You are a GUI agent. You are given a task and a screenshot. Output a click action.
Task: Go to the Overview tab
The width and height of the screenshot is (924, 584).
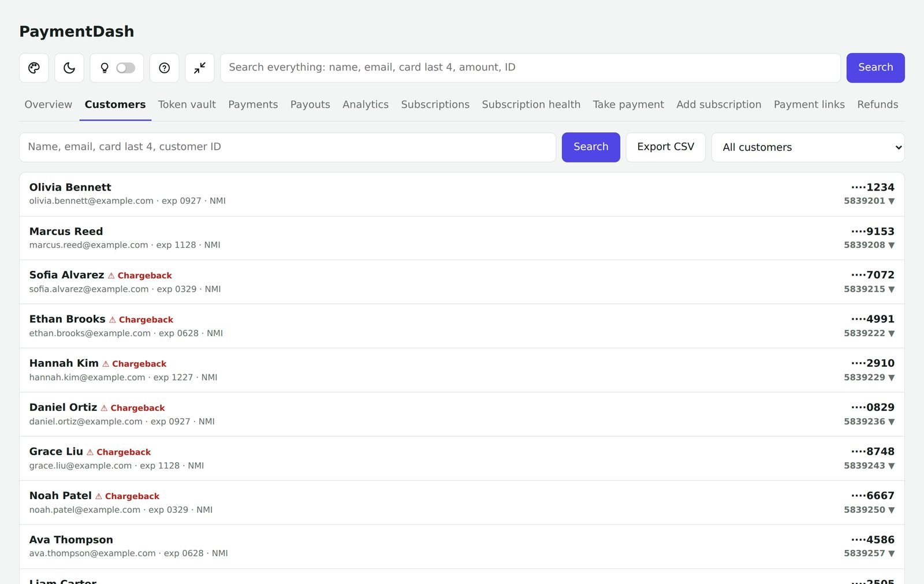coord(49,105)
